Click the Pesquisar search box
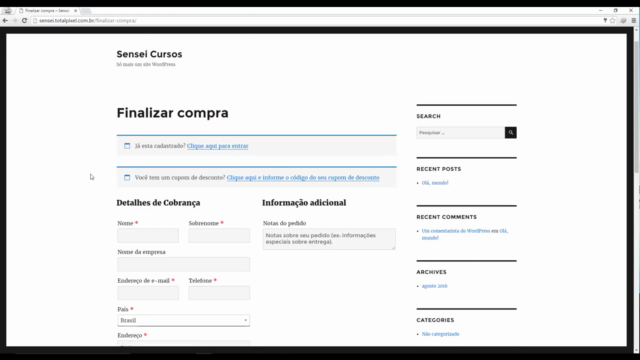 tap(460, 133)
